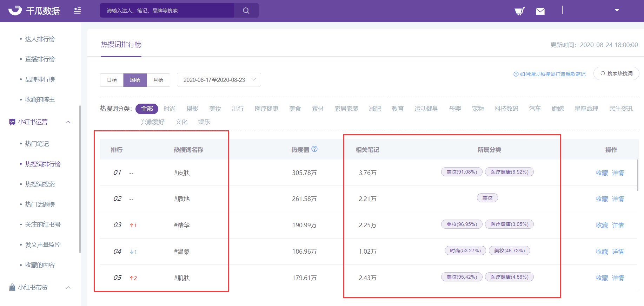Click the 千瓜数据 logo
The image size is (644, 306).
[x=34, y=11]
